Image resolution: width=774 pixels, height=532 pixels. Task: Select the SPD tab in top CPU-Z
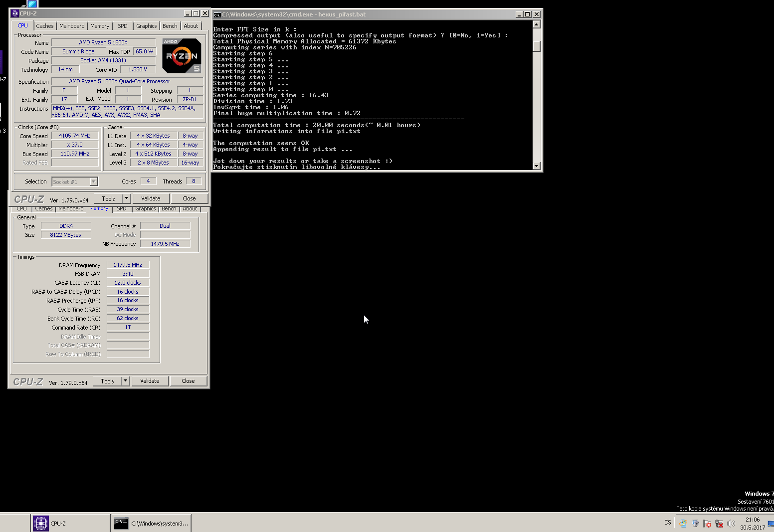(x=123, y=26)
